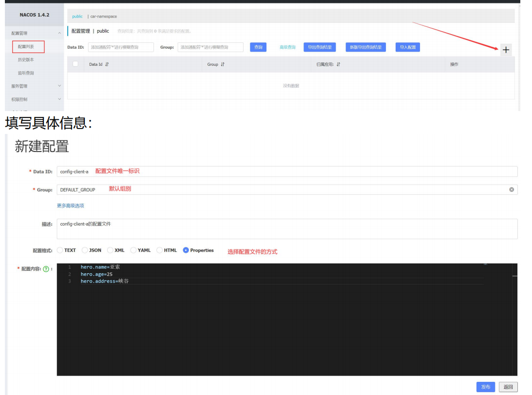Sort by Group column arrows
This screenshot has width=532, height=395.
223,64
